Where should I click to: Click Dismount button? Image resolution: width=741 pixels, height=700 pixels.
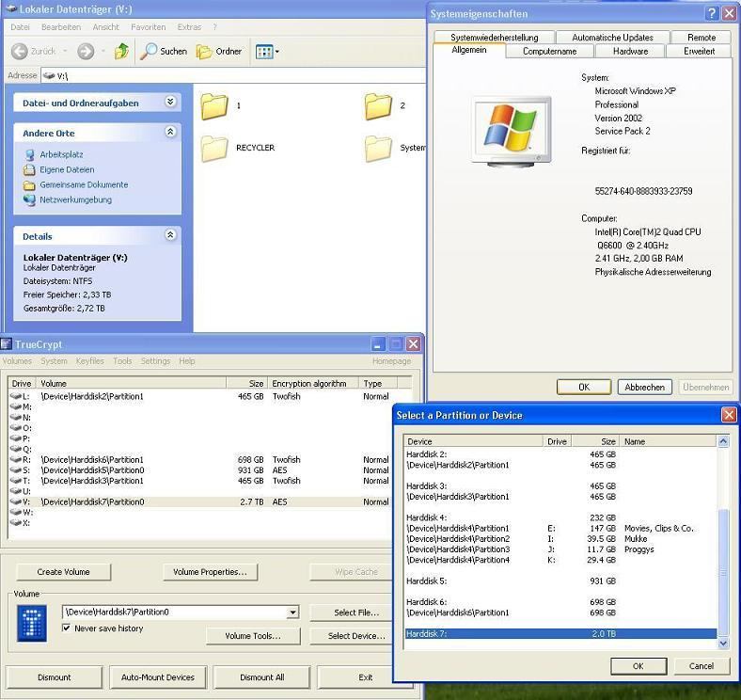coord(54,677)
